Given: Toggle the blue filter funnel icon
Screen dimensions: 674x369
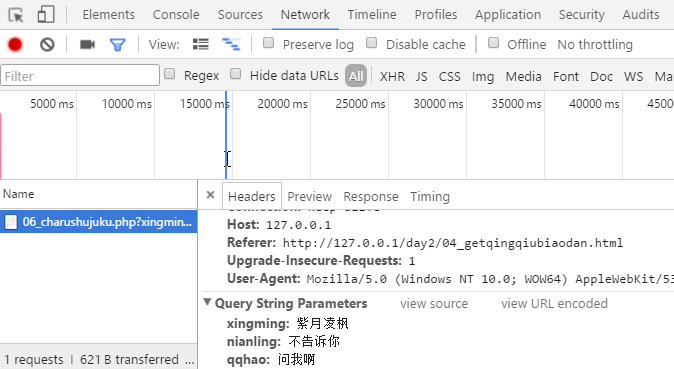Looking at the screenshot, I should tap(117, 44).
